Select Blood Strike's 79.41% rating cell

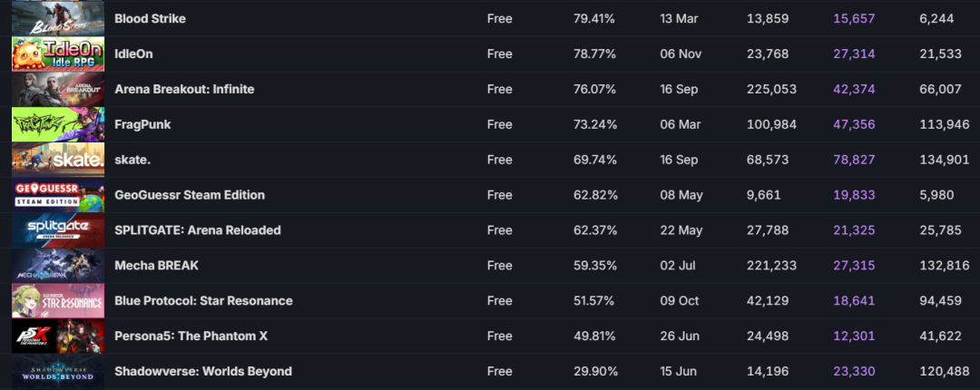pyautogui.click(x=594, y=18)
